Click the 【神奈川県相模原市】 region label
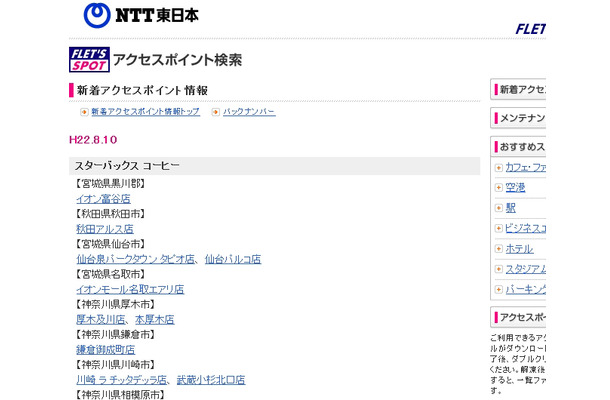Image resolution: width=610 pixels, height=400 pixels. coord(120,395)
